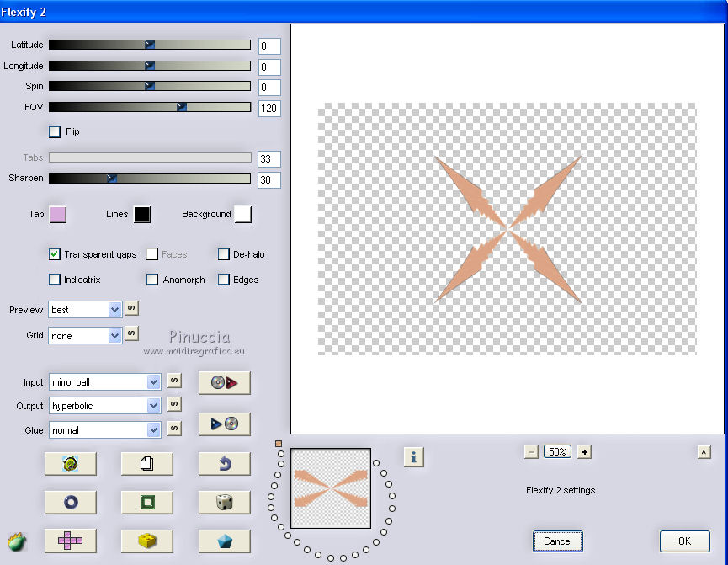Click the Longitude value field

269,67
